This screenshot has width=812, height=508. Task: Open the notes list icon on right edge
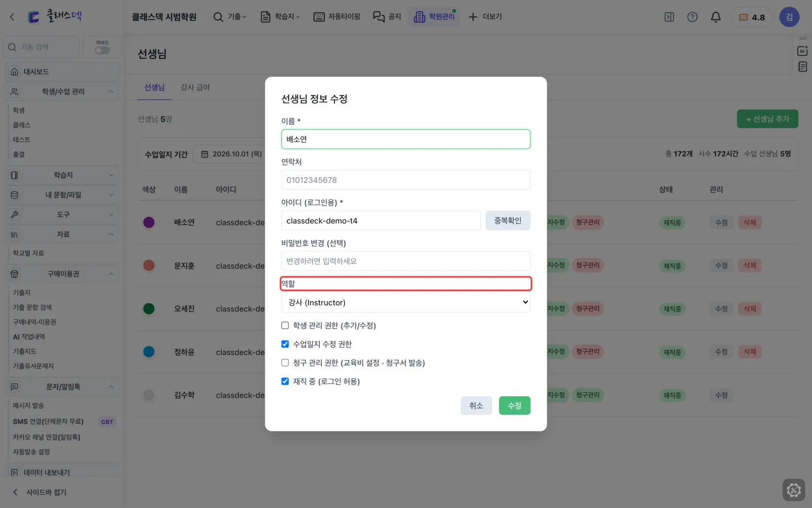[802, 67]
